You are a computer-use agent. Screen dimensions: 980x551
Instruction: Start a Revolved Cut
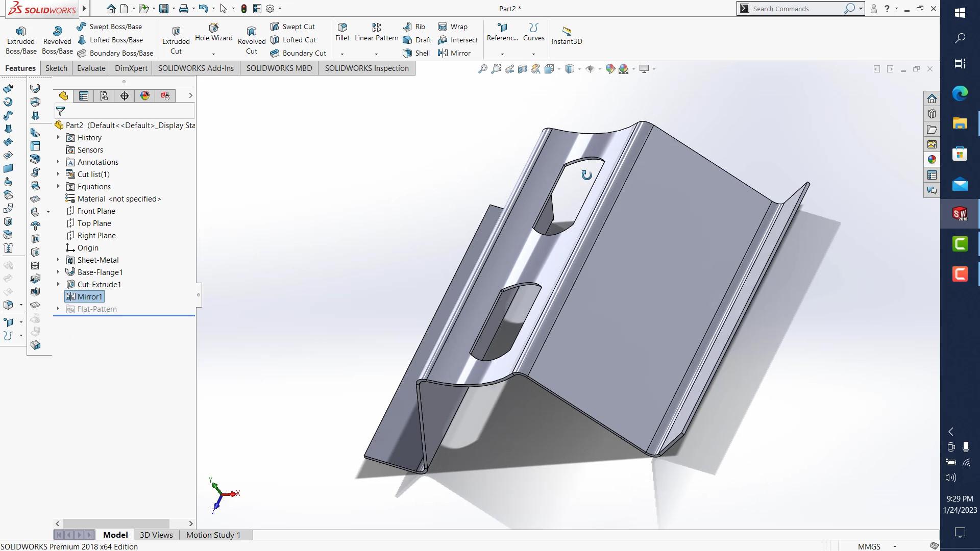pos(251,40)
